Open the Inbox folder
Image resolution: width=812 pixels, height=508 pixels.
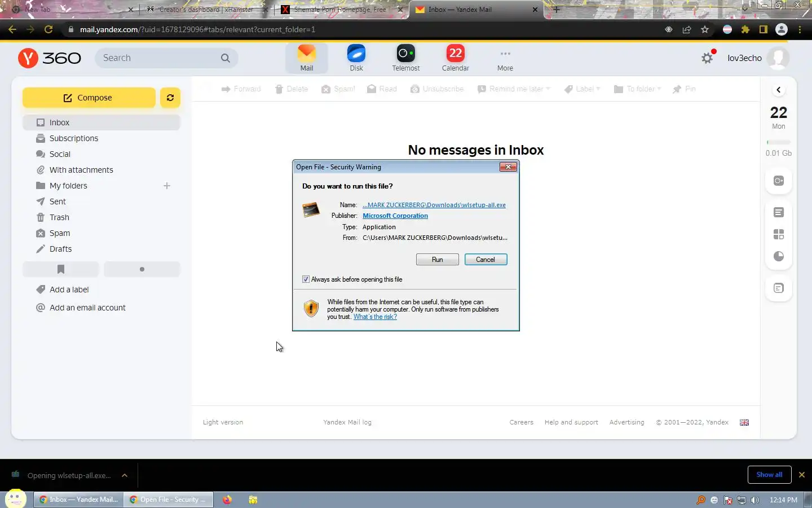point(101,122)
